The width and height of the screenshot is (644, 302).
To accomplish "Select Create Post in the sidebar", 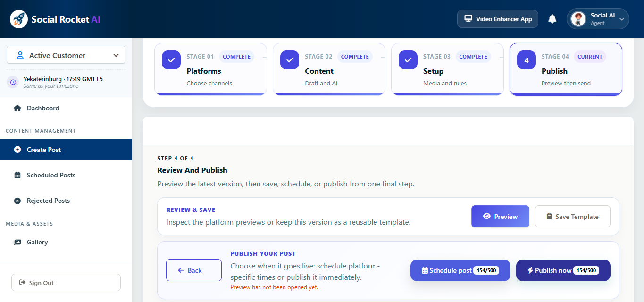I will [x=66, y=150].
